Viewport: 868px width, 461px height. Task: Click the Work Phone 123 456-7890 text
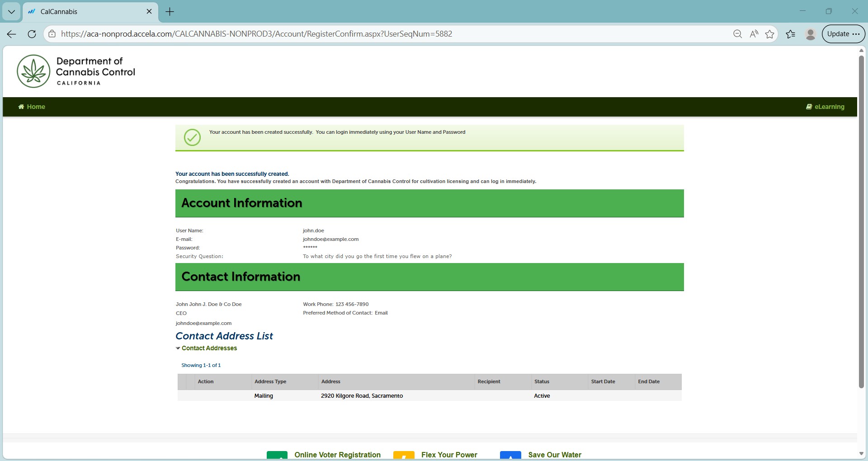pos(336,304)
